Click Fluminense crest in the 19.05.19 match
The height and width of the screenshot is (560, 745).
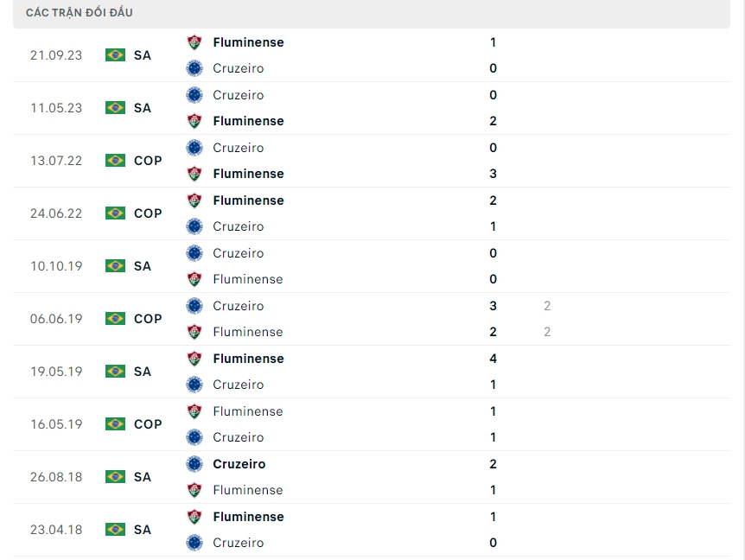coord(194,359)
